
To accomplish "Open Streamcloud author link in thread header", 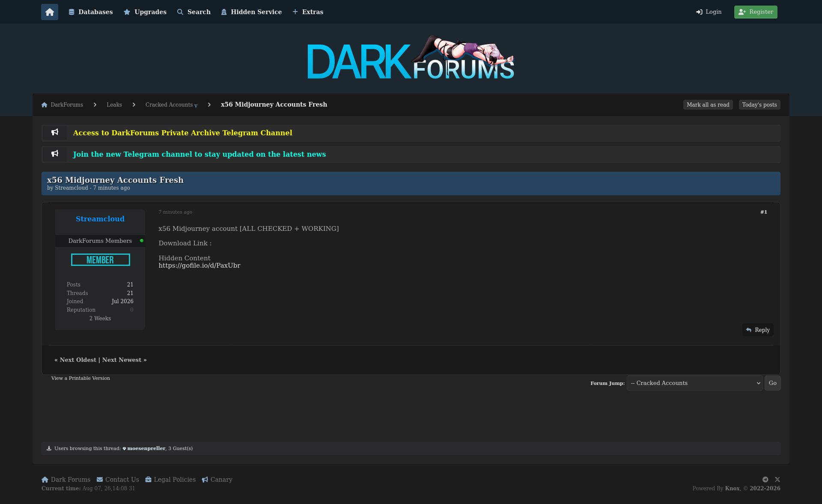I will (71, 188).
